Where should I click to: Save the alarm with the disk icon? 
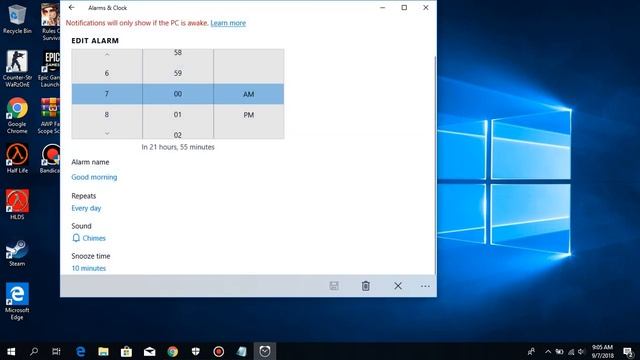click(x=334, y=286)
